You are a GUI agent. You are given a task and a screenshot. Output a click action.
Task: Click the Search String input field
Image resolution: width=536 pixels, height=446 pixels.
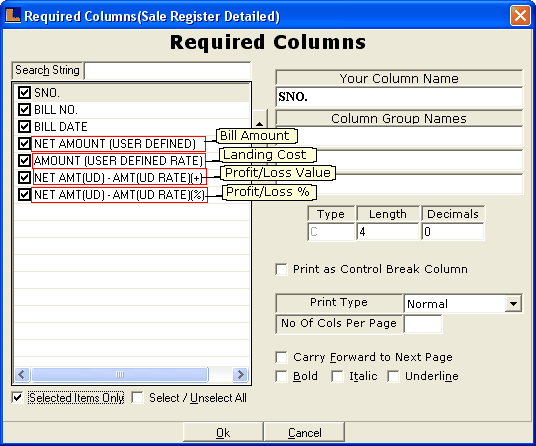click(x=168, y=70)
